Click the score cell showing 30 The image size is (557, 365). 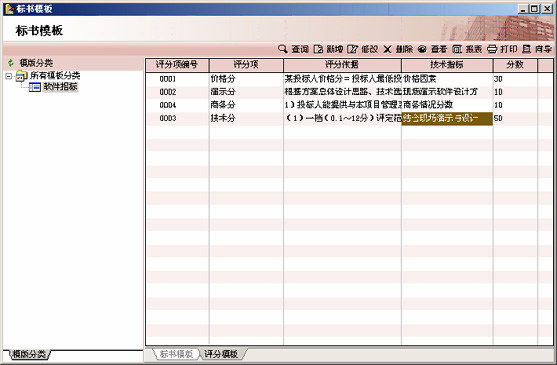[x=515, y=79]
